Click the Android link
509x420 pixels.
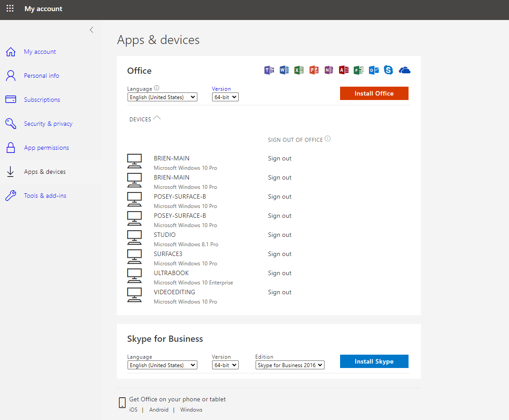click(159, 410)
